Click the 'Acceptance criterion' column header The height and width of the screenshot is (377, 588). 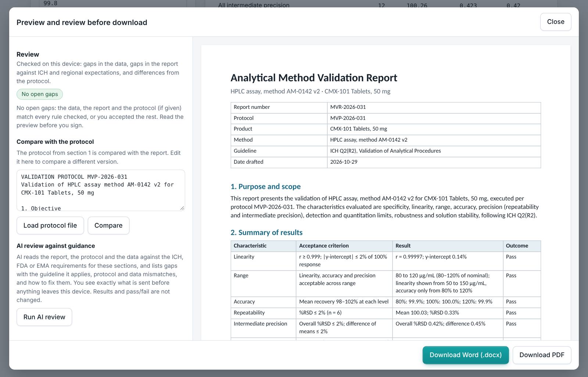344,246
